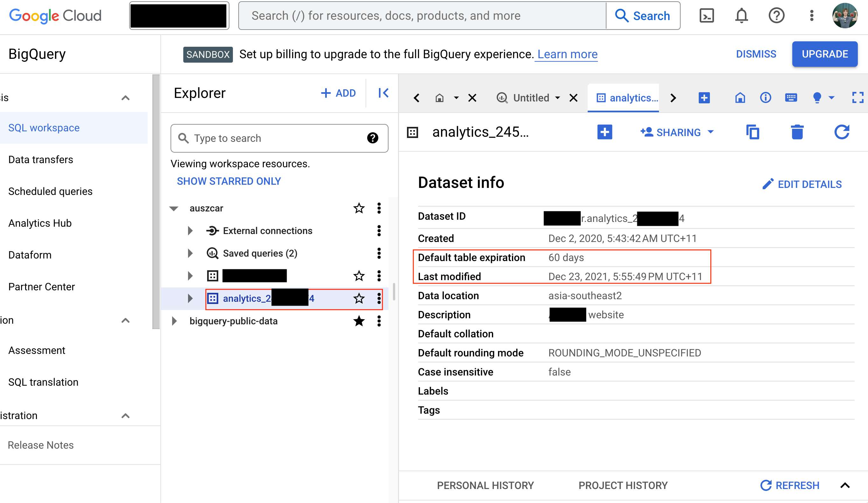Screen dimensions: 868x503
Task: Open the notifications bell
Action: point(741,16)
